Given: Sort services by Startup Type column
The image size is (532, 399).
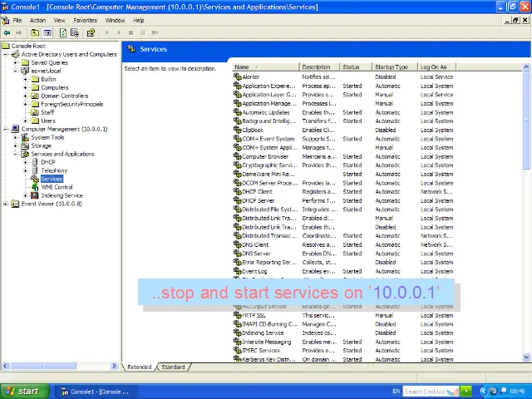Looking at the screenshot, I should pyautogui.click(x=391, y=66).
